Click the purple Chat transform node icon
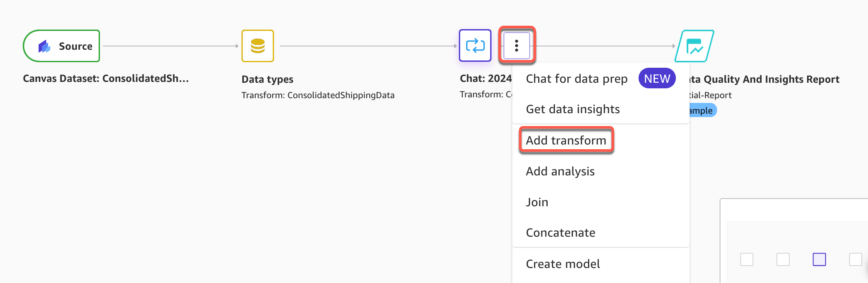868x283 pixels. [x=475, y=45]
